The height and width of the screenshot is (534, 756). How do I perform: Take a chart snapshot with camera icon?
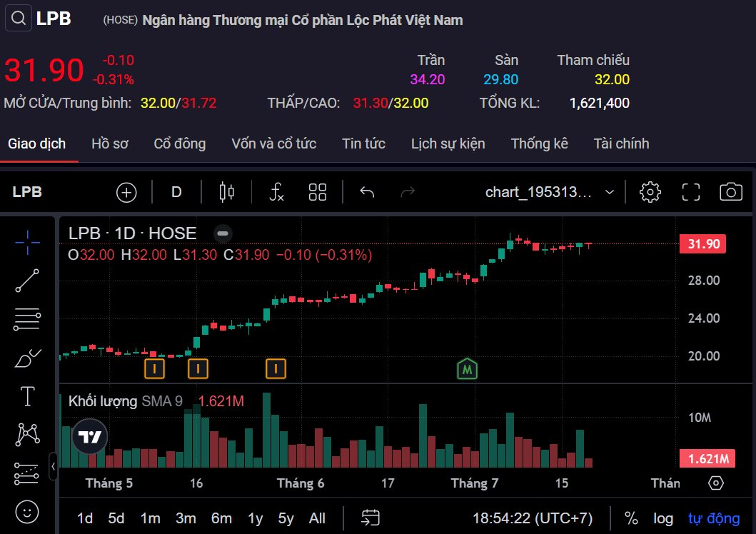coord(730,192)
